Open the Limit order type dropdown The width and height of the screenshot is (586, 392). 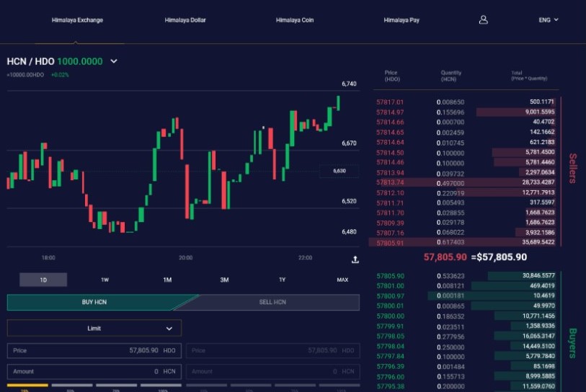(94, 328)
